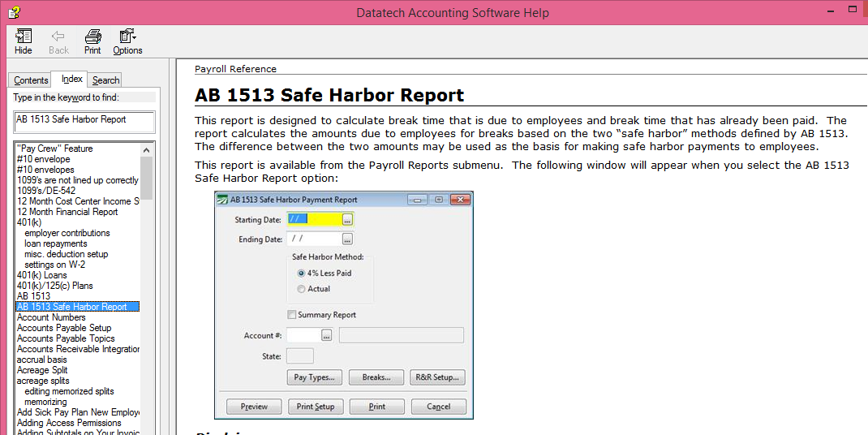Click the Starting Date input field
This screenshot has height=435, width=868.
tap(314, 220)
